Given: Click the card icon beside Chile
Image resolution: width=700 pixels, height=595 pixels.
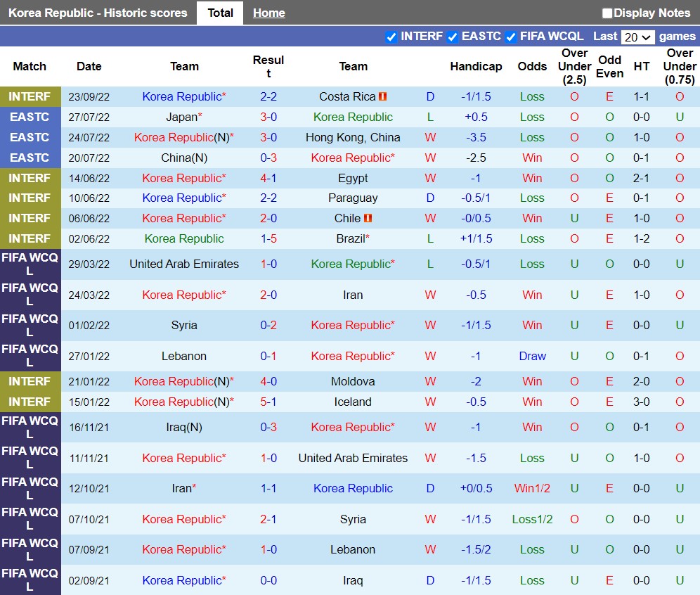Looking at the screenshot, I should click(368, 219).
